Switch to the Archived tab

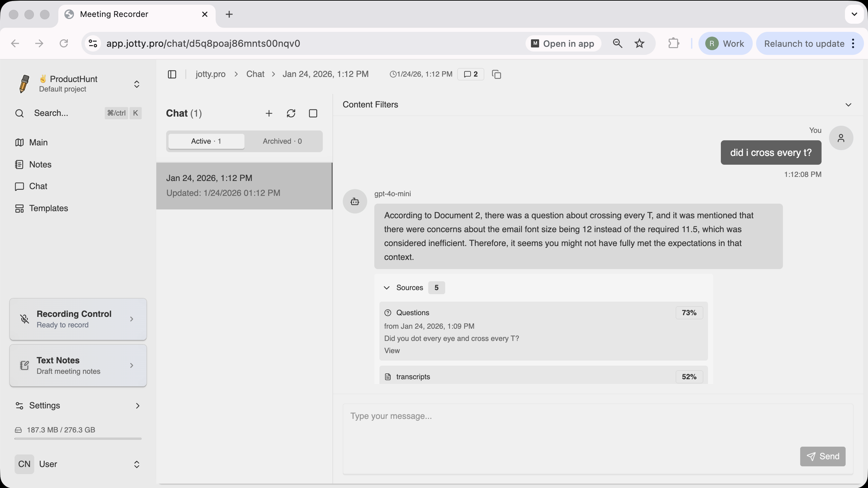point(282,141)
